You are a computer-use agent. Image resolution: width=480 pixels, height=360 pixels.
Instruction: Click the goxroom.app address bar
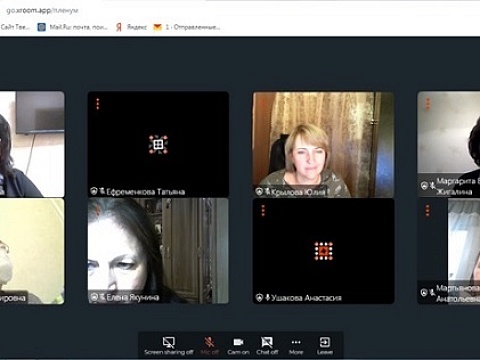click(x=42, y=10)
